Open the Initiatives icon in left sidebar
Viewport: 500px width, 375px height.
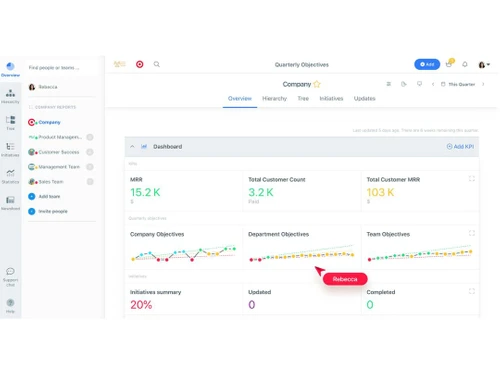click(10, 149)
